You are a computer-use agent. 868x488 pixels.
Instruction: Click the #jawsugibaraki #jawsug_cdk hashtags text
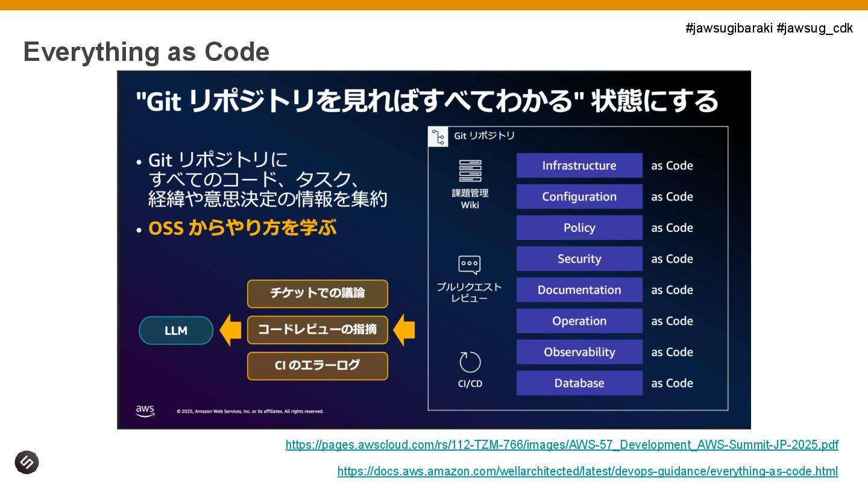tap(769, 28)
